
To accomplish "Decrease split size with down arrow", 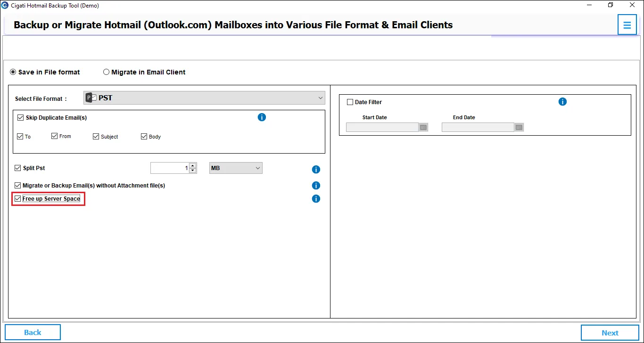I will [192, 171].
